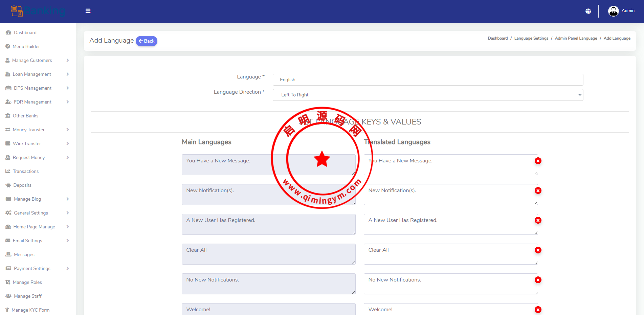
Task: Open the Language Direction dropdown
Action: click(428, 95)
